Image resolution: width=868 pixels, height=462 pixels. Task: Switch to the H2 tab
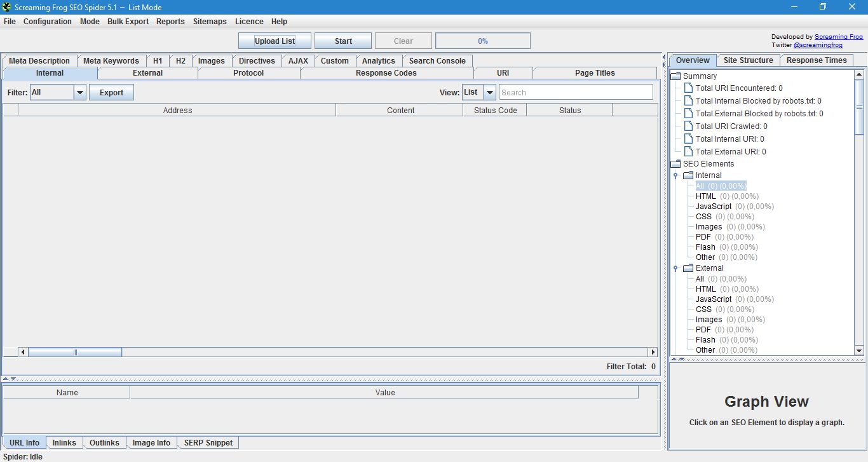point(181,61)
